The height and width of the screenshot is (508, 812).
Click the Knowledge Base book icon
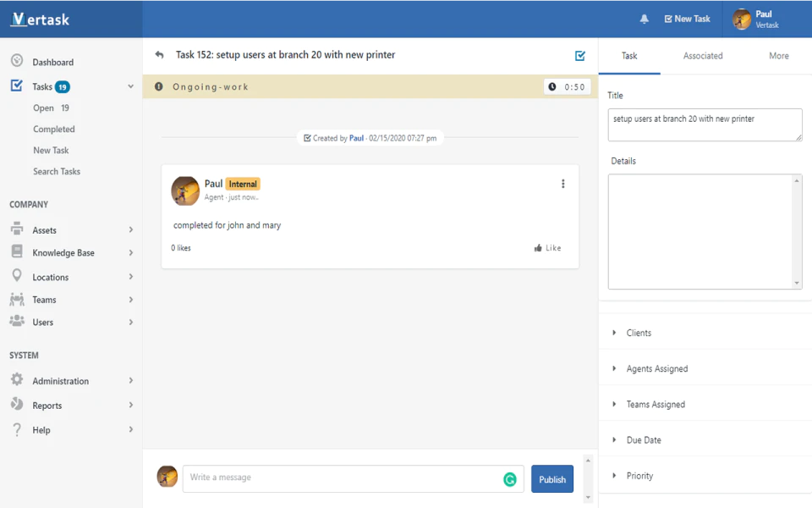17,251
